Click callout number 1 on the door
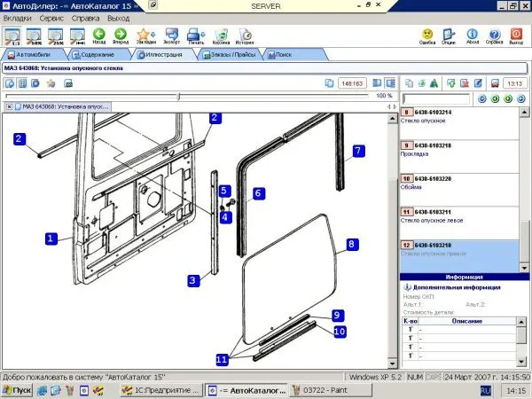532x399 pixels. pos(51,239)
